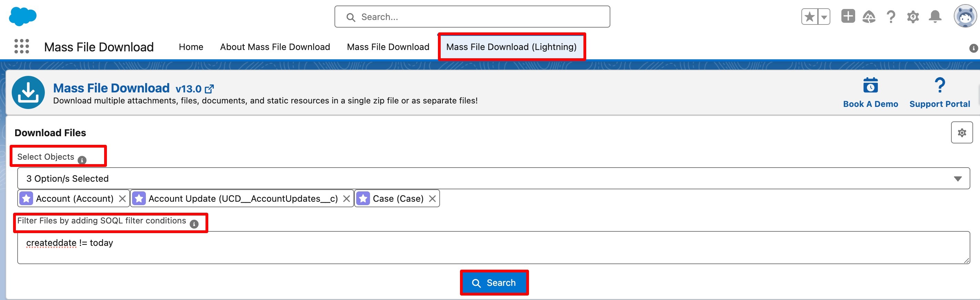The width and height of the screenshot is (980, 300).
Task: Open the Setup gear icon in header
Action: click(x=913, y=17)
